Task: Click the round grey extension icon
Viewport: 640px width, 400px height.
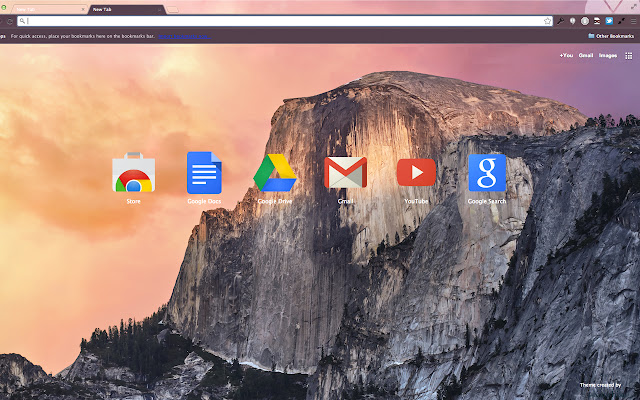Action: pyautogui.click(x=585, y=21)
